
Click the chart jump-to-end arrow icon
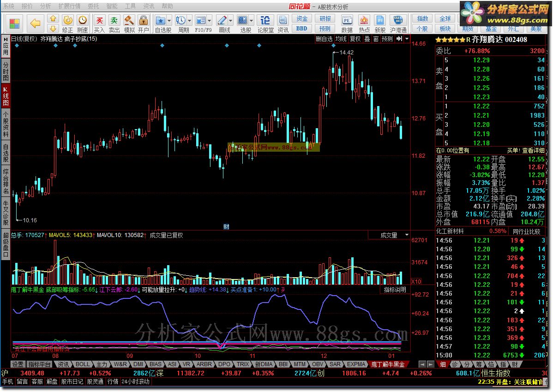[399, 39]
